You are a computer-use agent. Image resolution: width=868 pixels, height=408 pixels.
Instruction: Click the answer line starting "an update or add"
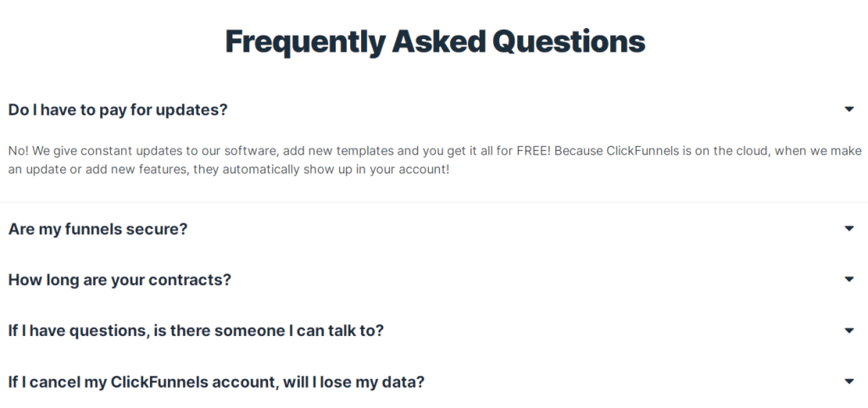pos(229,170)
